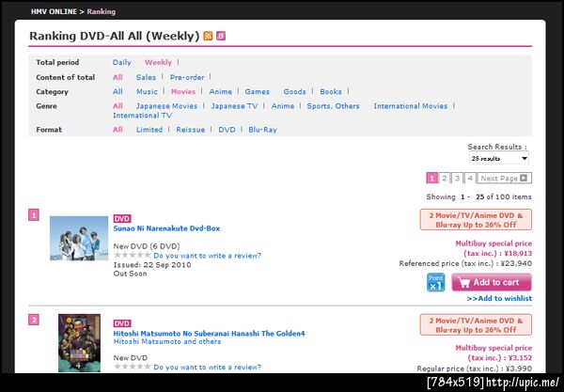The image size is (564, 392).
Task: Choose the Anime category filter
Action: [221, 92]
